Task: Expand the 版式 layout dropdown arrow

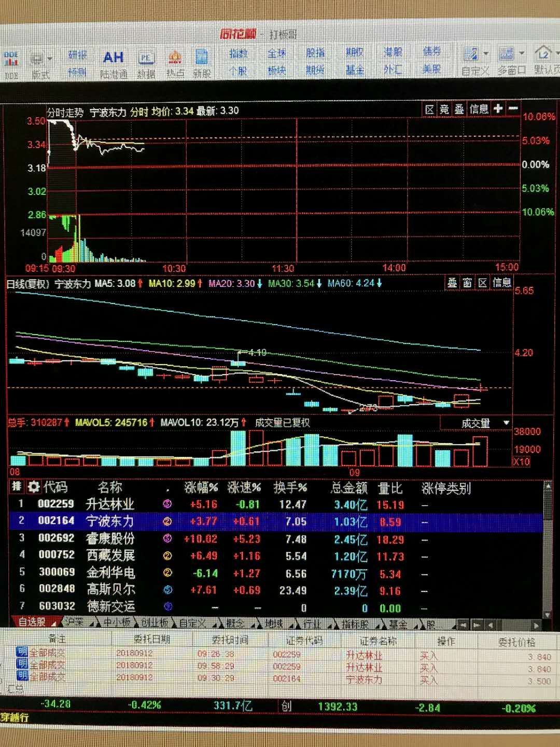Action: pyautogui.click(x=50, y=59)
